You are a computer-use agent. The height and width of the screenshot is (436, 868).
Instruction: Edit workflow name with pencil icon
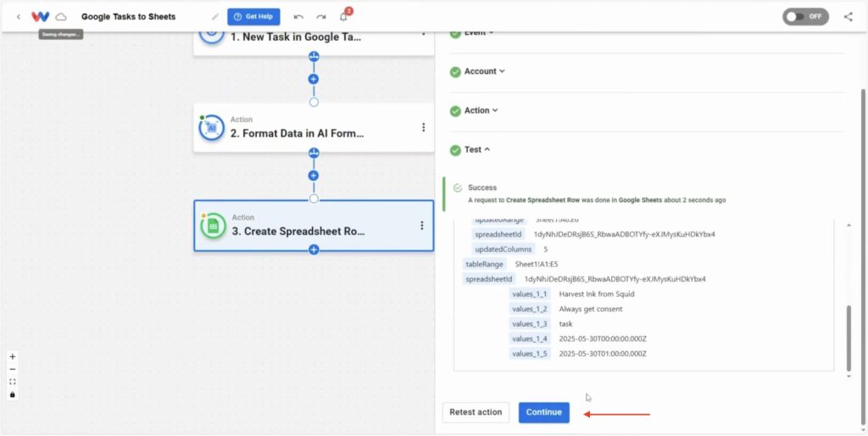coord(215,17)
